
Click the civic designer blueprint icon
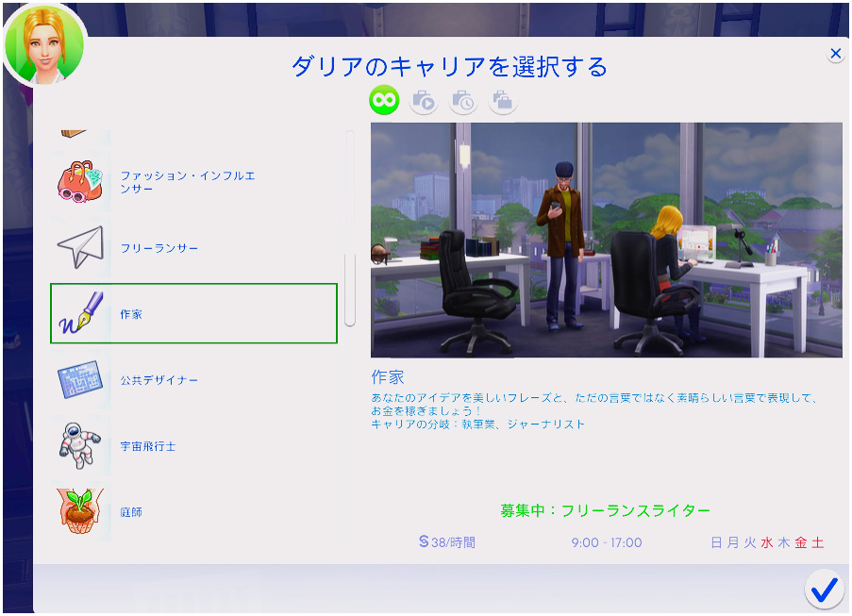click(x=80, y=380)
